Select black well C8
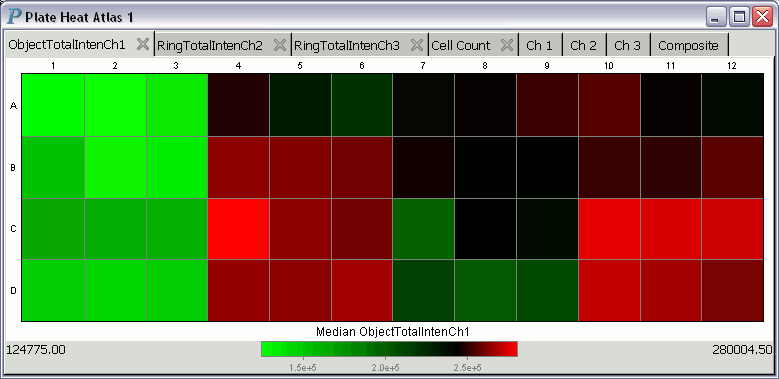Screen dimensions: 779x379 (485, 229)
